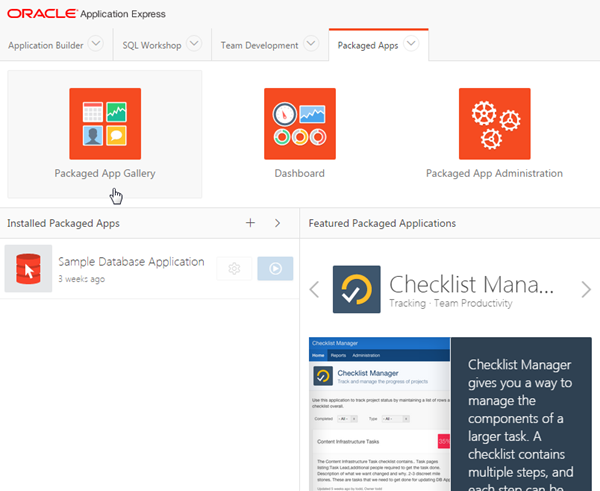Image resolution: width=600 pixels, height=491 pixels.
Task: Click the right chevron in Installed Packaged Apps
Action: tap(277, 223)
